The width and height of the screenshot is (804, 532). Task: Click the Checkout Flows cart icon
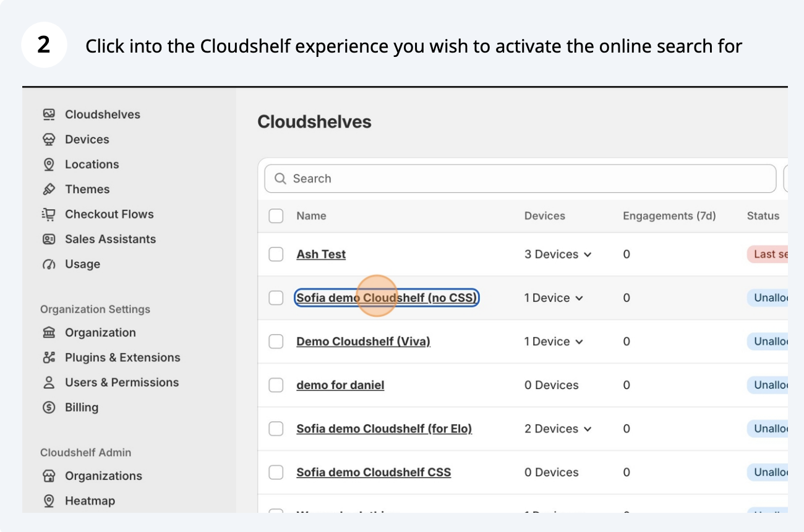49,214
